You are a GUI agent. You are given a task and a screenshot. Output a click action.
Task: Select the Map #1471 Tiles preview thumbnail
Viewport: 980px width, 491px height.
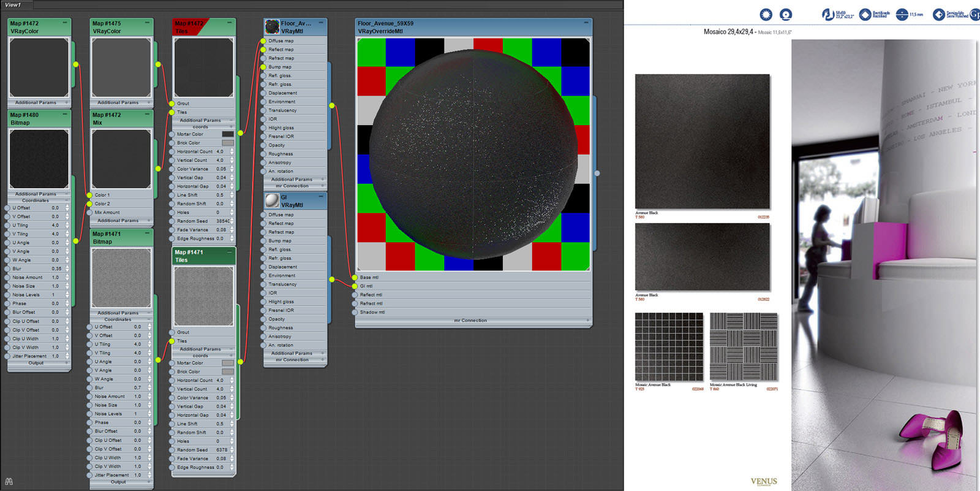click(x=203, y=296)
